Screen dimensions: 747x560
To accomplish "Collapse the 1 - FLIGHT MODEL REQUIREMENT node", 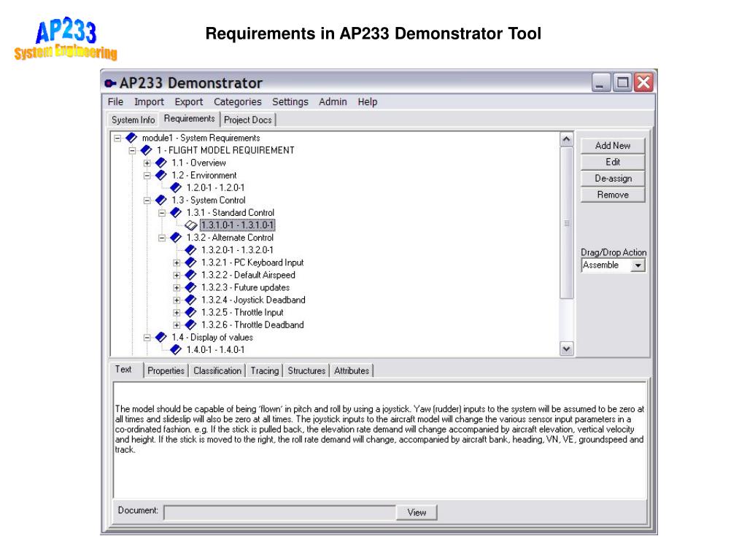I will click(x=133, y=151).
